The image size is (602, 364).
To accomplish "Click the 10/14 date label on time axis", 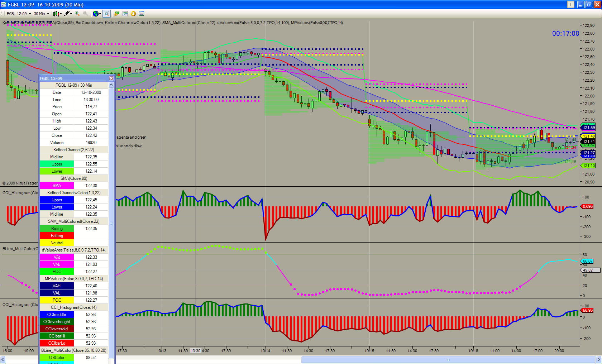I will point(266,351).
